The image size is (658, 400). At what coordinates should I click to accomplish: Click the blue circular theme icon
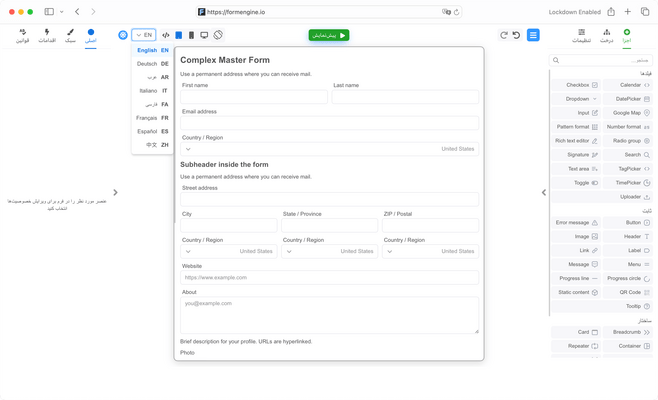[x=123, y=35]
